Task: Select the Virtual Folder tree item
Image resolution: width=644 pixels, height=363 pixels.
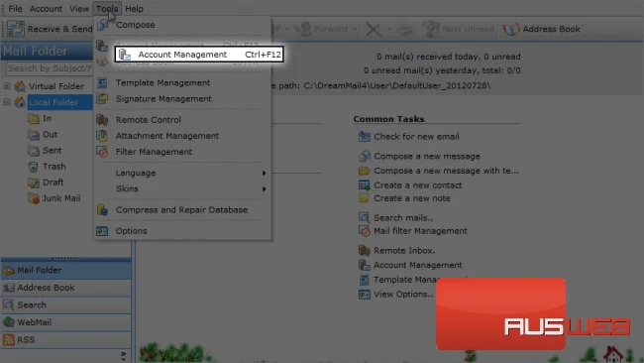Action: coord(55,86)
